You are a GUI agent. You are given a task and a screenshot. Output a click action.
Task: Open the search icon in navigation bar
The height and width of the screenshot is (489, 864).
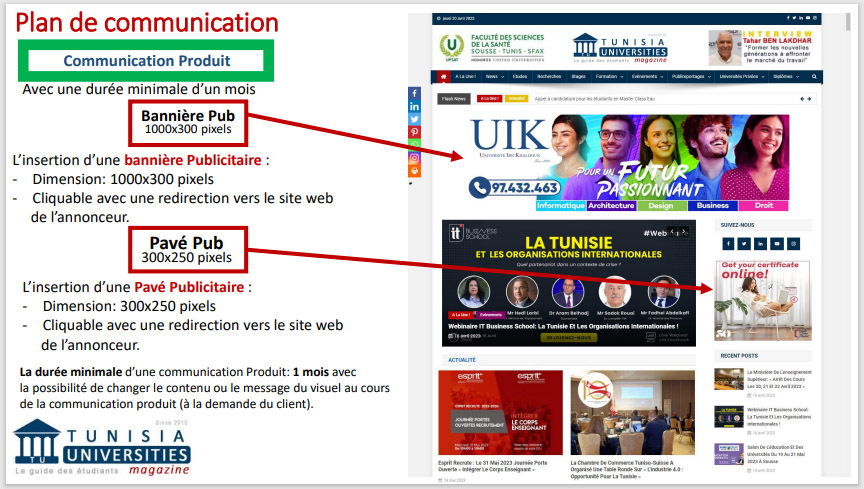(813, 76)
